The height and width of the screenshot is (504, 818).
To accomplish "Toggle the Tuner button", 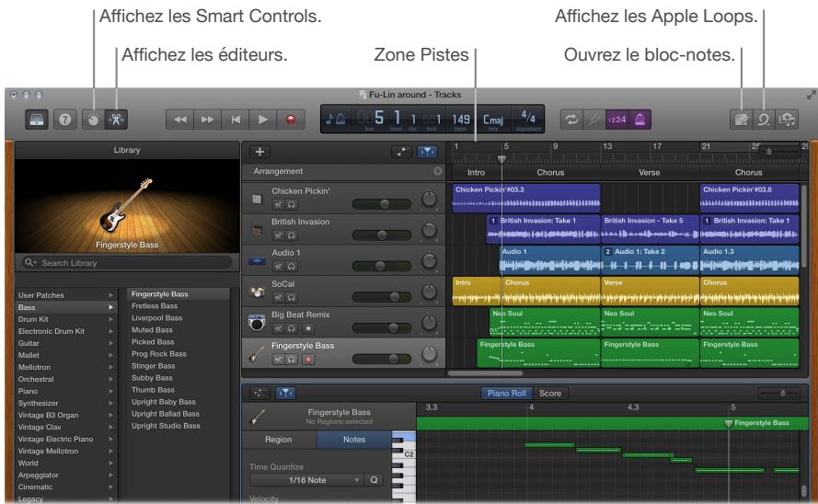I will pyautogui.click(x=594, y=120).
